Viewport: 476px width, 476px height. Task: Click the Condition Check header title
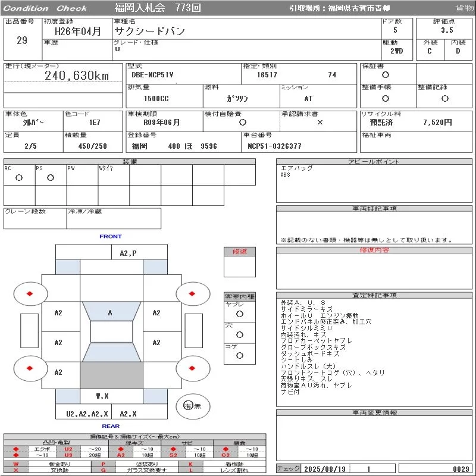[x=45, y=8]
